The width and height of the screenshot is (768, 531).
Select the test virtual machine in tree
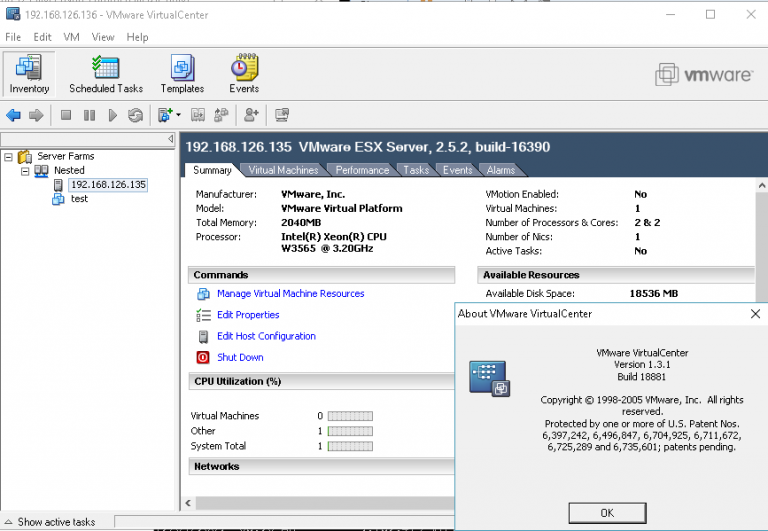[79, 199]
